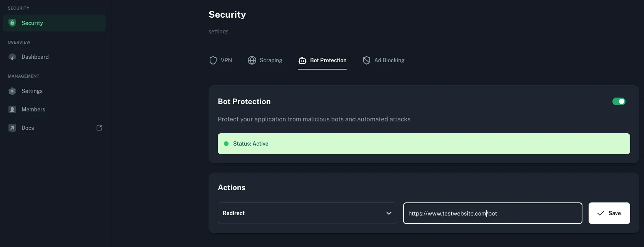Expand the Redirect action dropdown
Viewport: 644px width, 247px height.
(307, 213)
